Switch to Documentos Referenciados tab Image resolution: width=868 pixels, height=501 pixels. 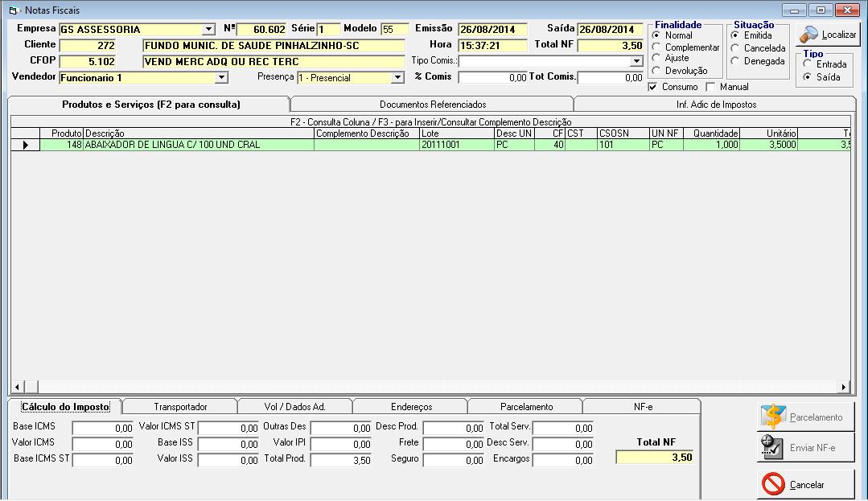click(432, 105)
